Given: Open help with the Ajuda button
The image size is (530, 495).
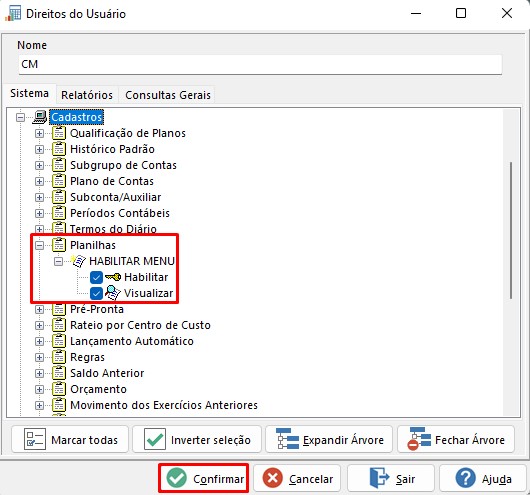Looking at the screenshot, I should 483,478.
